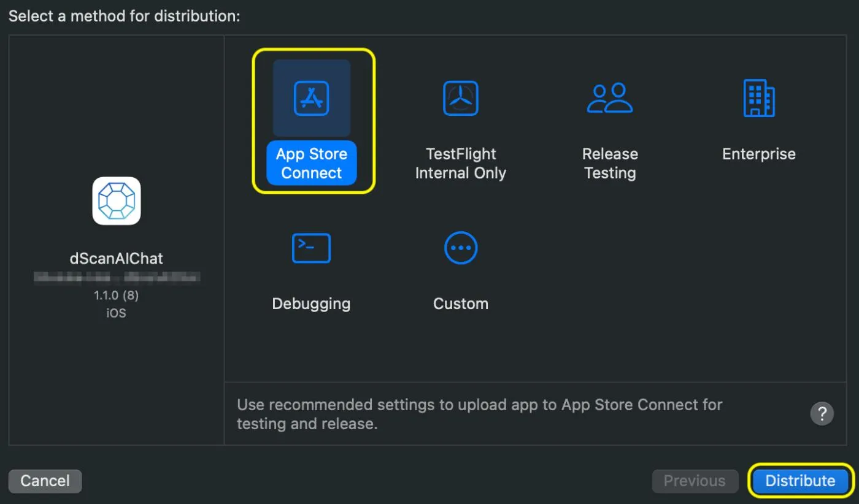Choose the TestFlight Internal Only propeller icon
The width and height of the screenshot is (859, 504).
pyautogui.click(x=461, y=98)
